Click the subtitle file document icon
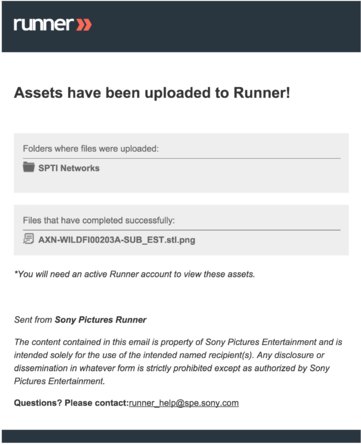This screenshot has height=445, width=361. pyautogui.click(x=28, y=239)
